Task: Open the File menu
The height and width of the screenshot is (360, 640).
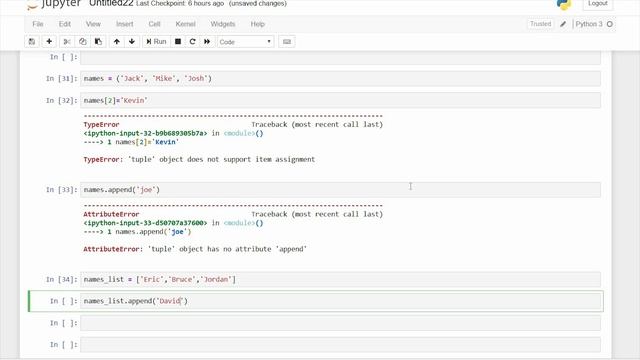Action: tap(38, 24)
